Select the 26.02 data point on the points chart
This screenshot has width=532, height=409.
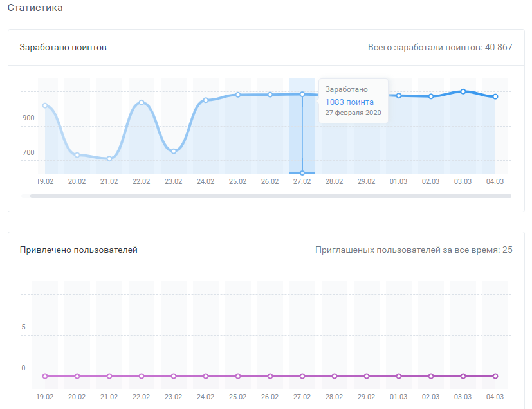pyautogui.click(x=270, y=95)
